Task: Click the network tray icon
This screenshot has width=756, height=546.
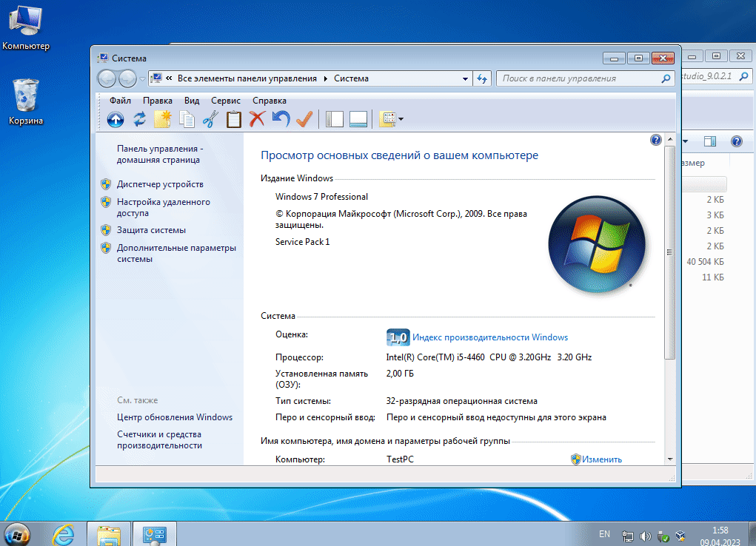Action: click(x=627, y=536)
